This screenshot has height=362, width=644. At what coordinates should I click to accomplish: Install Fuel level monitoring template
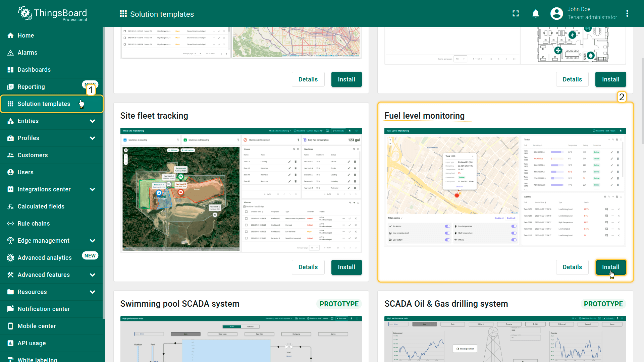pos(610,267)
